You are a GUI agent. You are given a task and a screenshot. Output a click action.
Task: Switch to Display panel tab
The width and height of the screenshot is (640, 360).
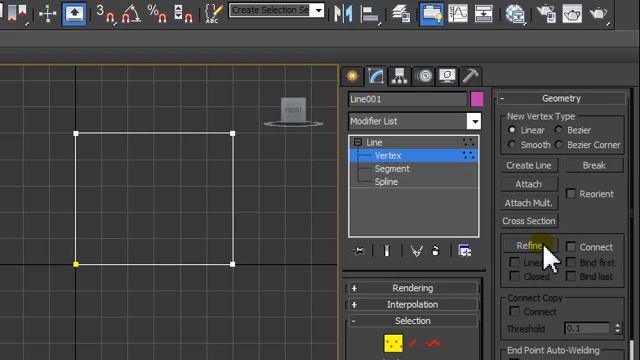click(447, 76)
